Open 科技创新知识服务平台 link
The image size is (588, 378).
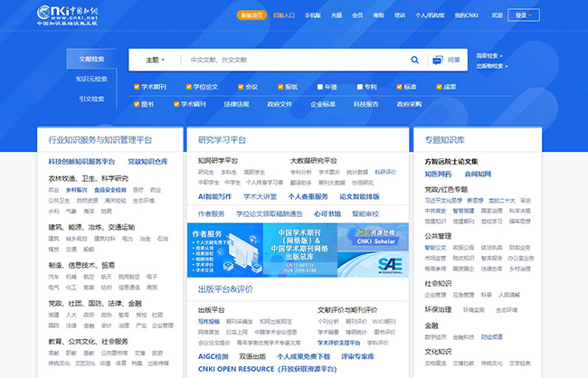click(x=81, y=162)
